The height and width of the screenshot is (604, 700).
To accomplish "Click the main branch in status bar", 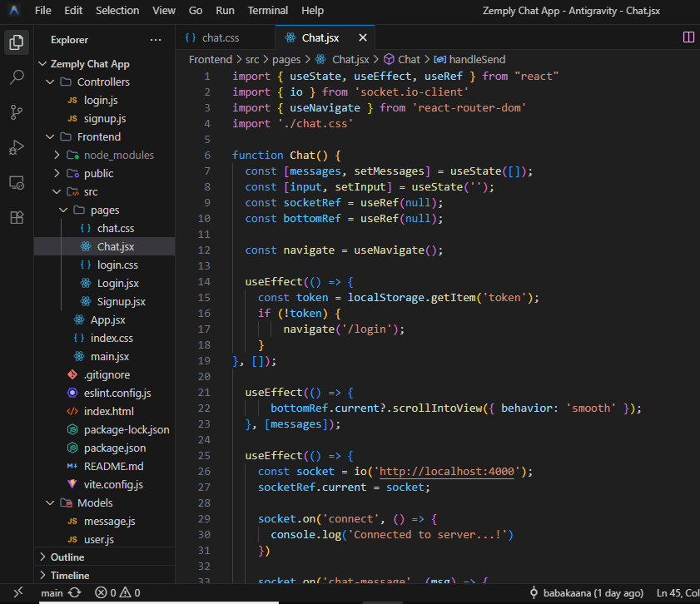I will 52,593.
